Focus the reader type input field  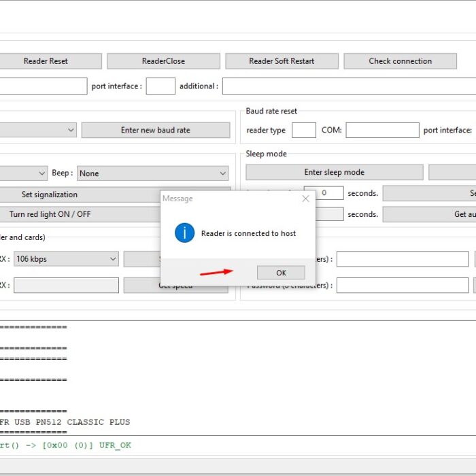pos(304,130)
